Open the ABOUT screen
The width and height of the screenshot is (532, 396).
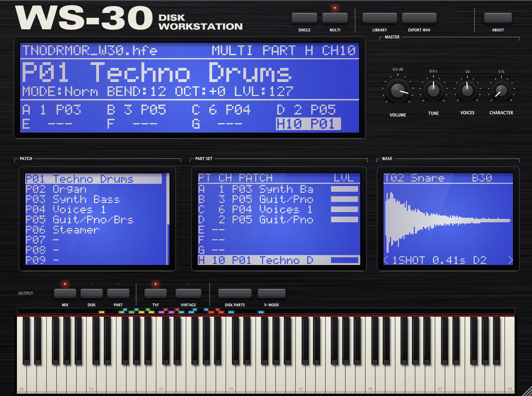pos(498,18)
